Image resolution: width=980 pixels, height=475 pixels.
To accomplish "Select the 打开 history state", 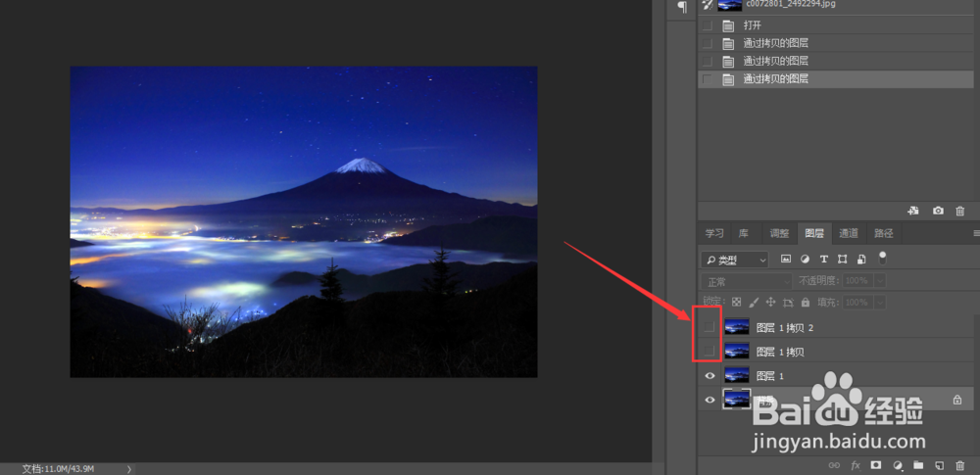I will (x=835, y=25).
